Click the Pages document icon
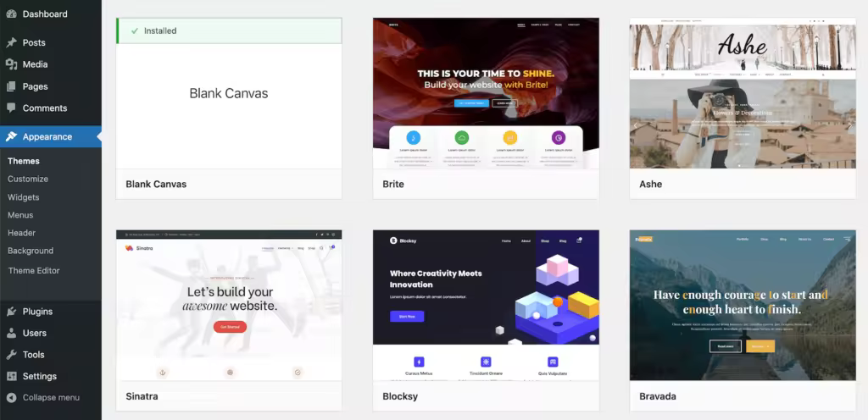 (11, 86)
